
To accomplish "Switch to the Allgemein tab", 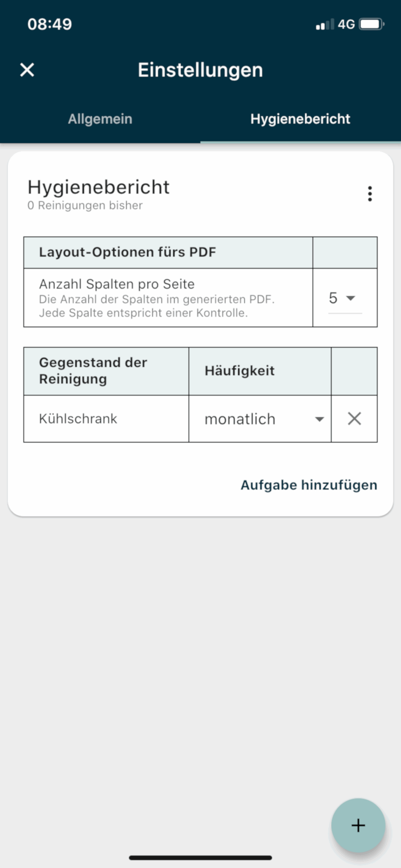I will pos(100,119).
